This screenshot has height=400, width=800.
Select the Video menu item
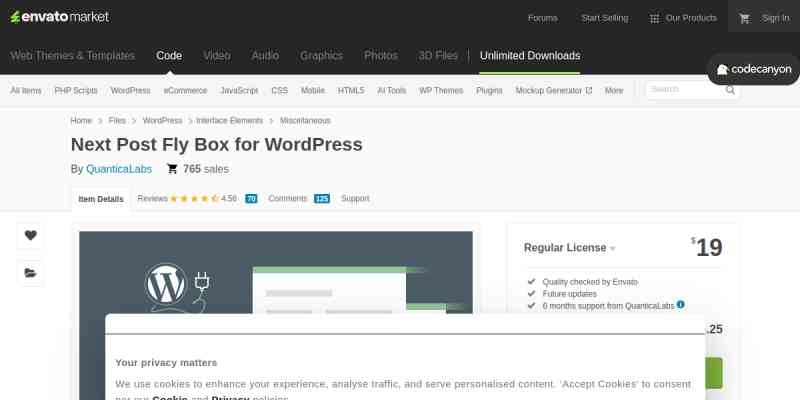pos(217,56)
